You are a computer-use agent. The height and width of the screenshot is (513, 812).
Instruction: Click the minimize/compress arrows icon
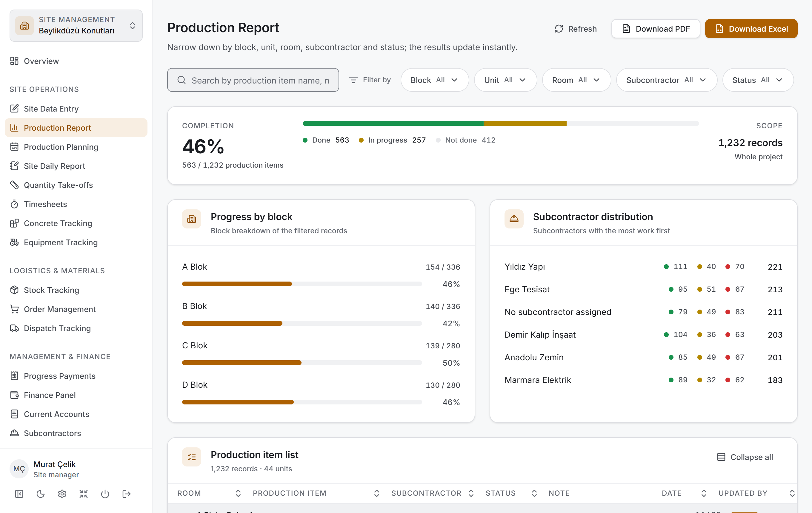tap(84, 494)
